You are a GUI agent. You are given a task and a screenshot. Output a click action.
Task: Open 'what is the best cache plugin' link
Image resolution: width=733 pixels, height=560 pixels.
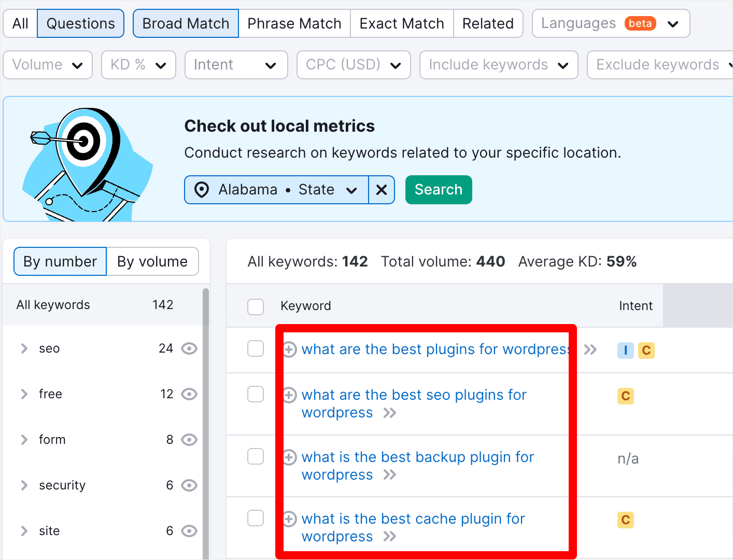413,528
